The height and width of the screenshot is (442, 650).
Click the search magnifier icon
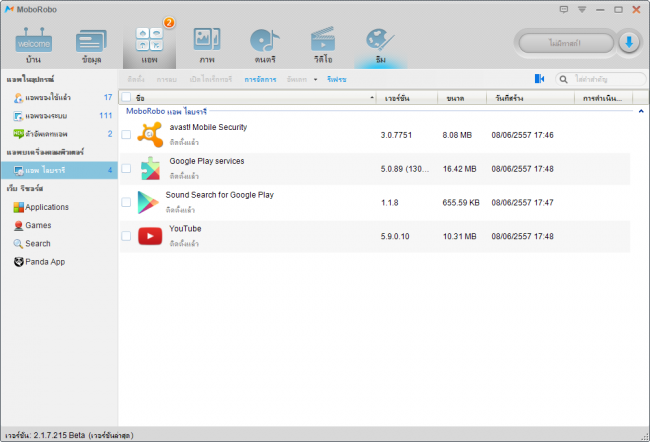(563, 79)
